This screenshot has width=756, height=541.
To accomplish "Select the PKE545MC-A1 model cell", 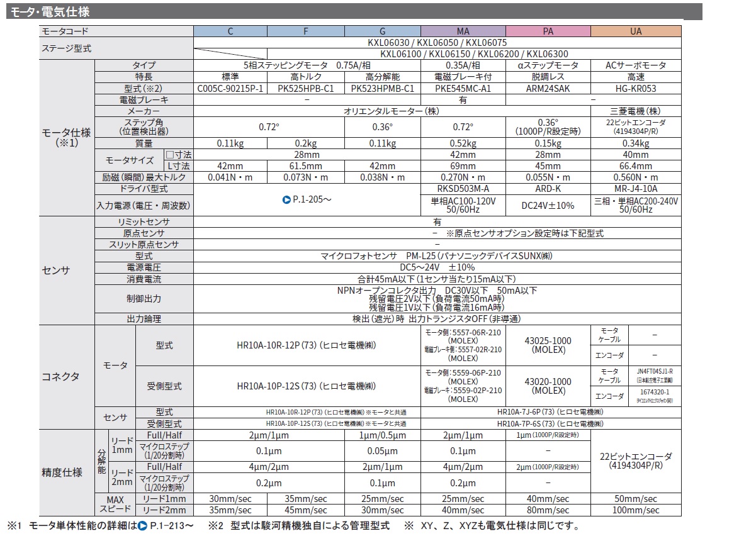I will [x=463, y=89].
